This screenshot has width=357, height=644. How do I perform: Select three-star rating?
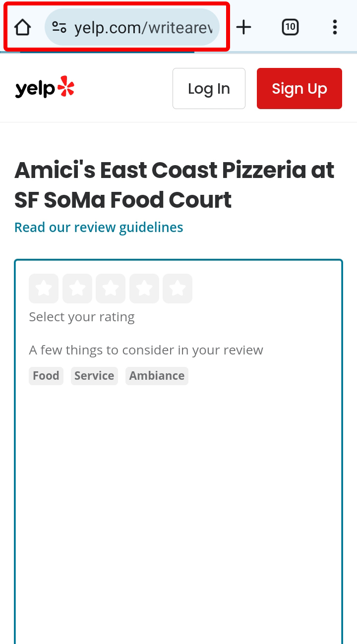pos(111,289)
